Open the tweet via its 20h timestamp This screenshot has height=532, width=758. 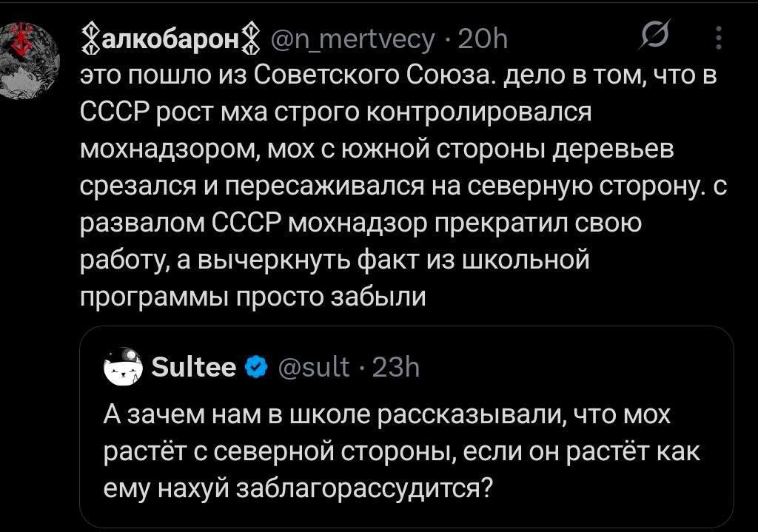[x=485, y=38]
